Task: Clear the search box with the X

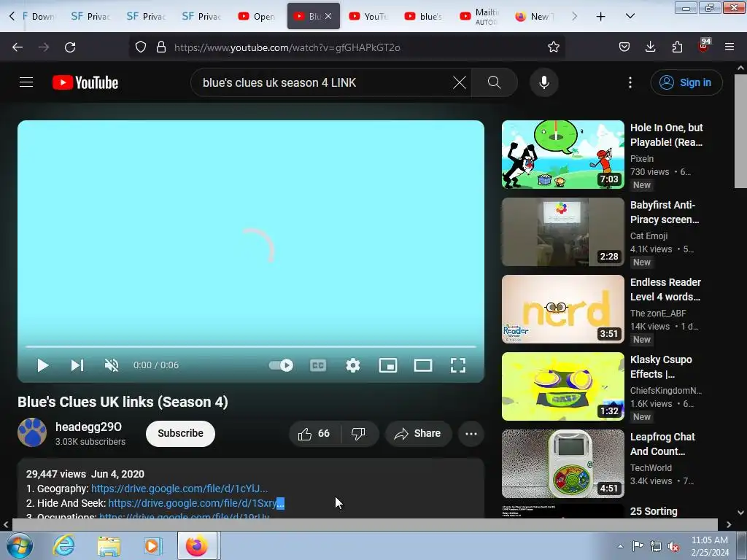Action: (x=460, y=82)
